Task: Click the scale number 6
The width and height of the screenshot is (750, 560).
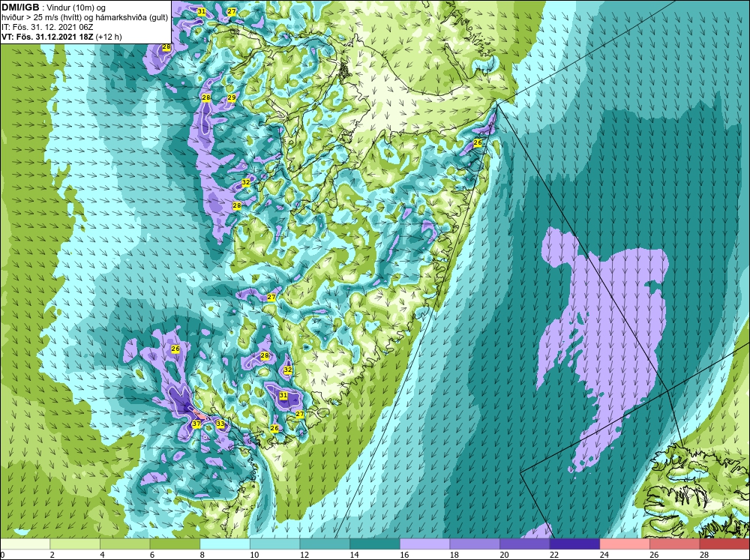Action: [152, 555]
